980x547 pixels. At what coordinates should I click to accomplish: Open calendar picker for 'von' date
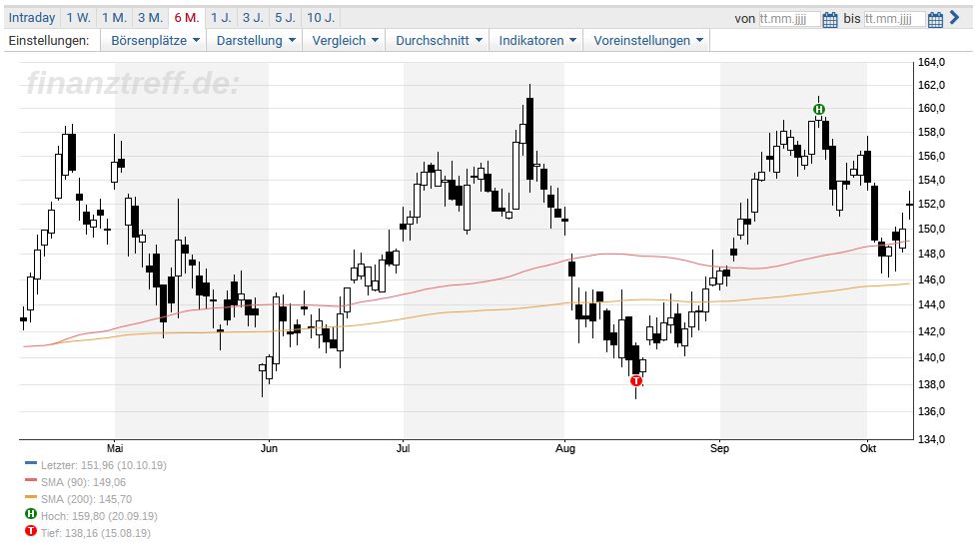(830, 19)
